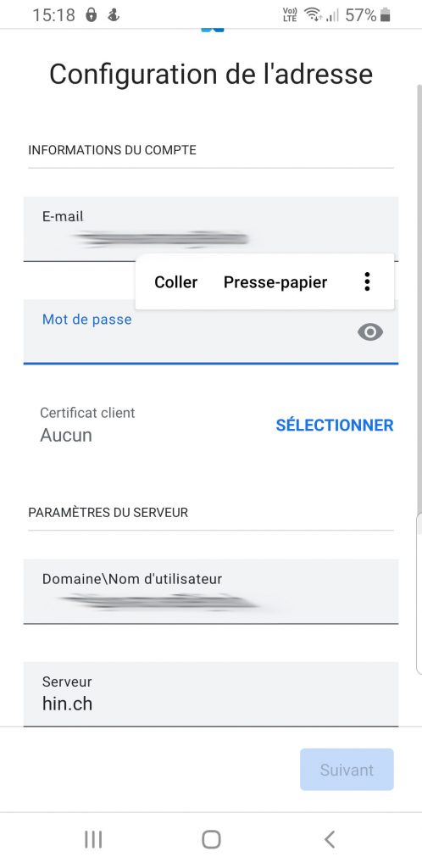The height and width of the screenshot is (868, 422).
Task: Tap the cellular signal bars icon
Action: pos(332,15)
